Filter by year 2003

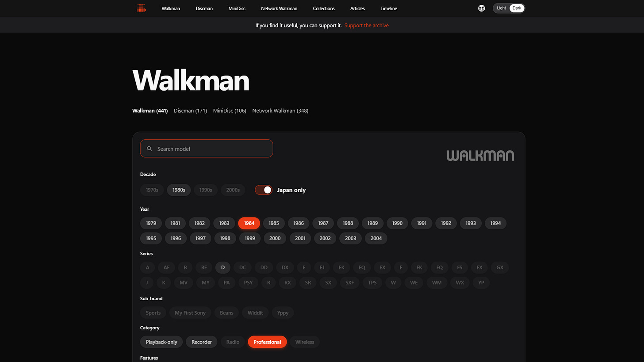(x=351, y=238)
